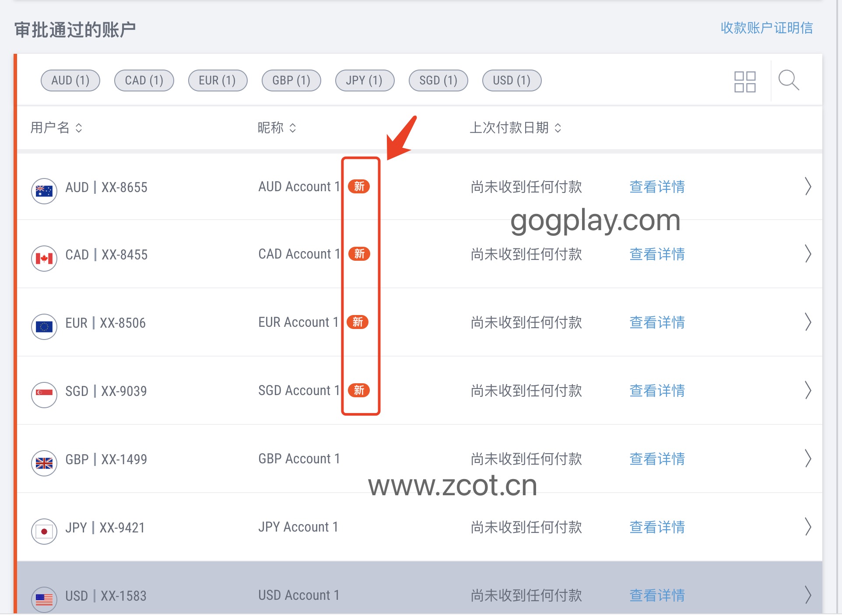Image resolution: width=842 pixels, height=616 pixels.
Task: Filter accounts by USD (1)
Action: [x=512, y=80]
